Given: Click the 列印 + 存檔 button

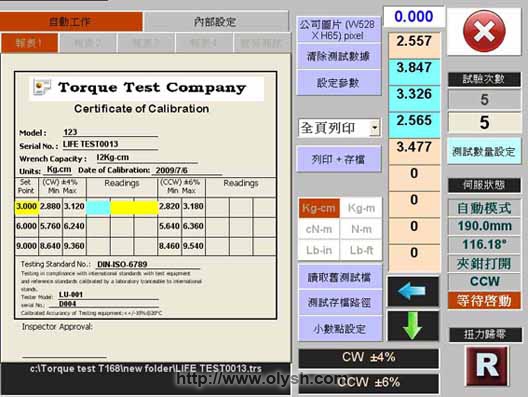Looking at the screenshot, I should pos(338,159).
